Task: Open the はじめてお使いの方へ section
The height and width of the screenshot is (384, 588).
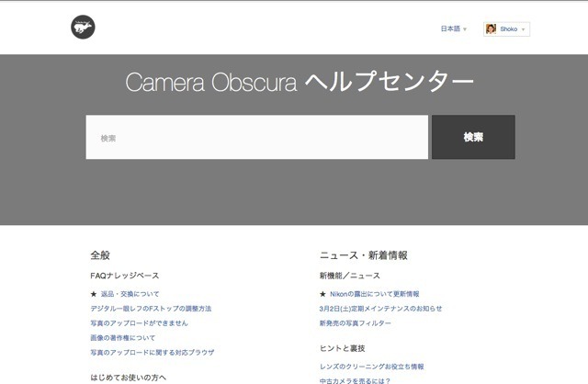Action: click(x=129, y=378)
